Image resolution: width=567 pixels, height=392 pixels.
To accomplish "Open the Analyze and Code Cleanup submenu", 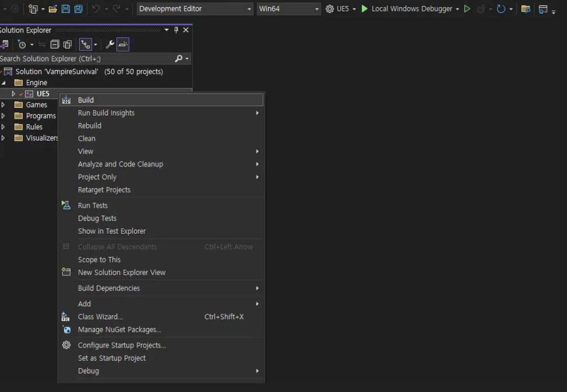I will [161, 164].
